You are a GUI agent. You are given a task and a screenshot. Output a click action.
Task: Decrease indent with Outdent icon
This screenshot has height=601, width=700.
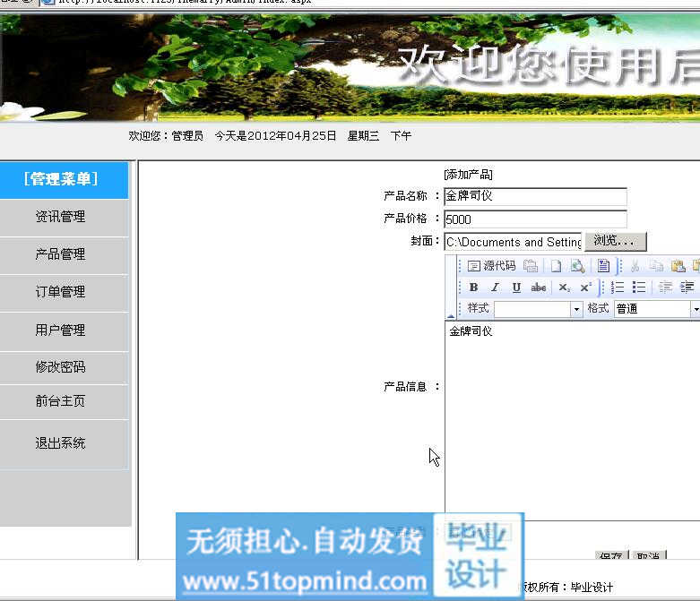(665, 288)
